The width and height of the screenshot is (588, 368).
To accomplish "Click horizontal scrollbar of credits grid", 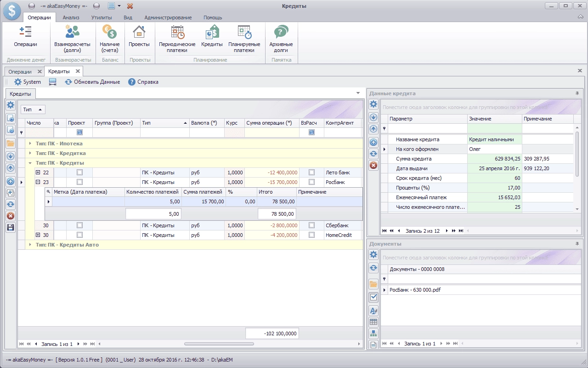I will coord(219,344).
